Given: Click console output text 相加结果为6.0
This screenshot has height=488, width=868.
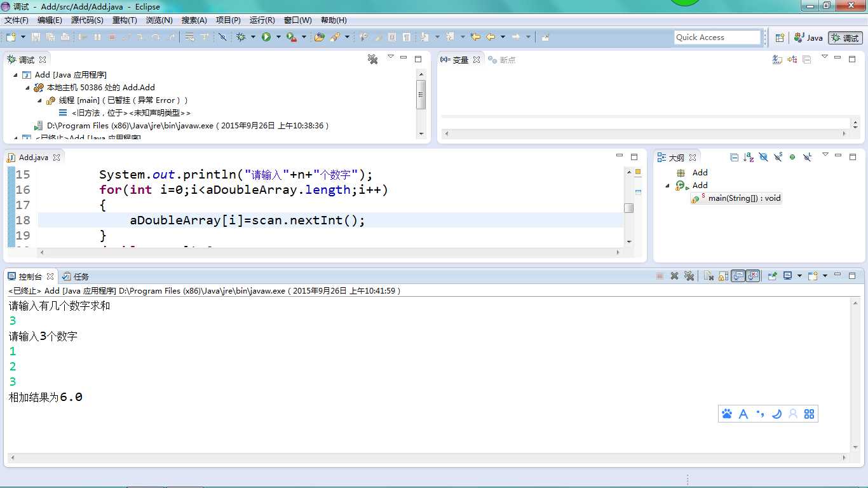Looking at the screenshot, I should 45,397.
